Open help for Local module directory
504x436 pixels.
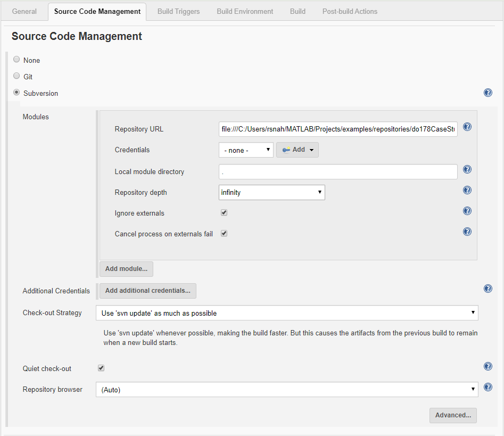click(467, 169)
